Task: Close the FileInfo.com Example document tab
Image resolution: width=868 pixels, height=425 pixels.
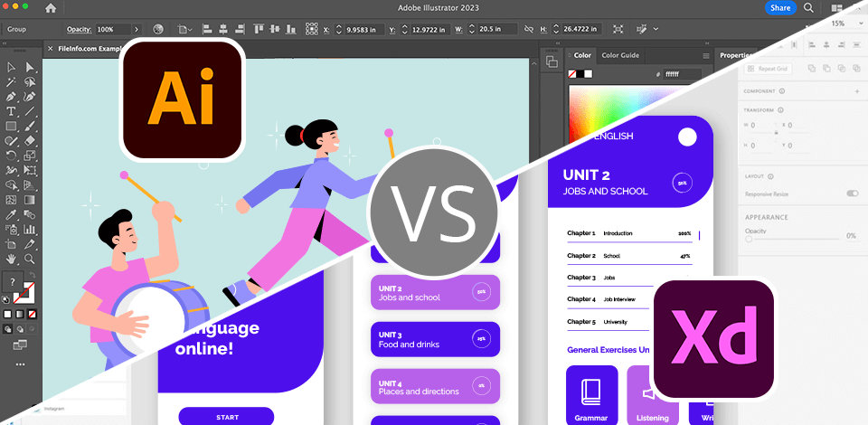Action: coord(51,49)
